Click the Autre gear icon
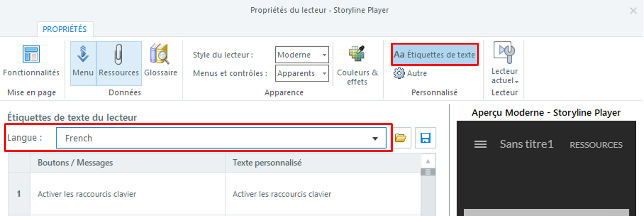Image resolution: width=644 pixels, height=216 pixels. [399, 73]
